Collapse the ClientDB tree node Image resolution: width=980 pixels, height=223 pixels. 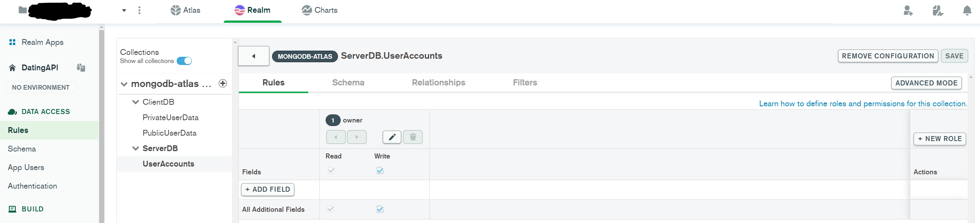tap(135, 102)
